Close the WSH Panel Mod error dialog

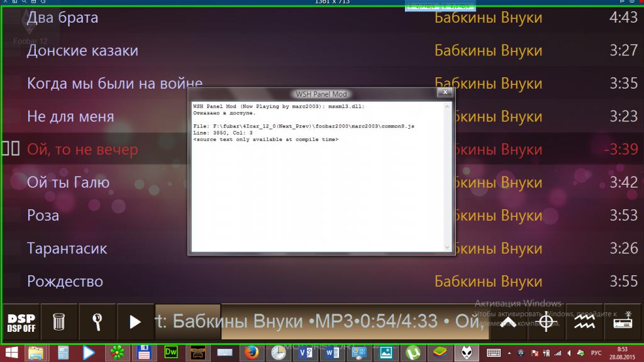coord(445,92)
